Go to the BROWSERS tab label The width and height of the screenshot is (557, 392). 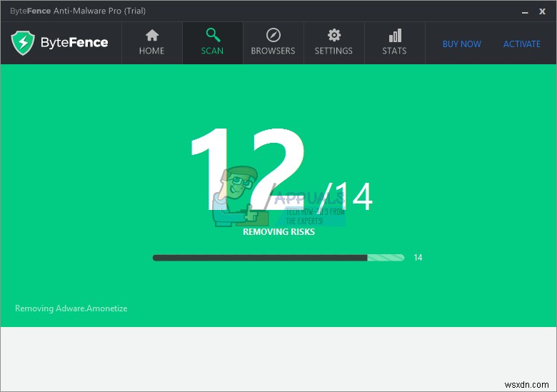point(274,51)
